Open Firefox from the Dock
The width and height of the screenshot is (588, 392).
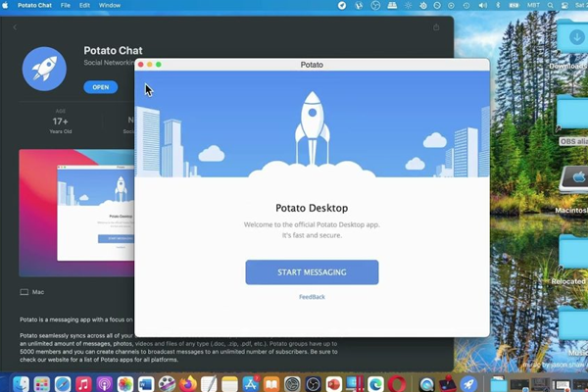[x=188, y=383]
